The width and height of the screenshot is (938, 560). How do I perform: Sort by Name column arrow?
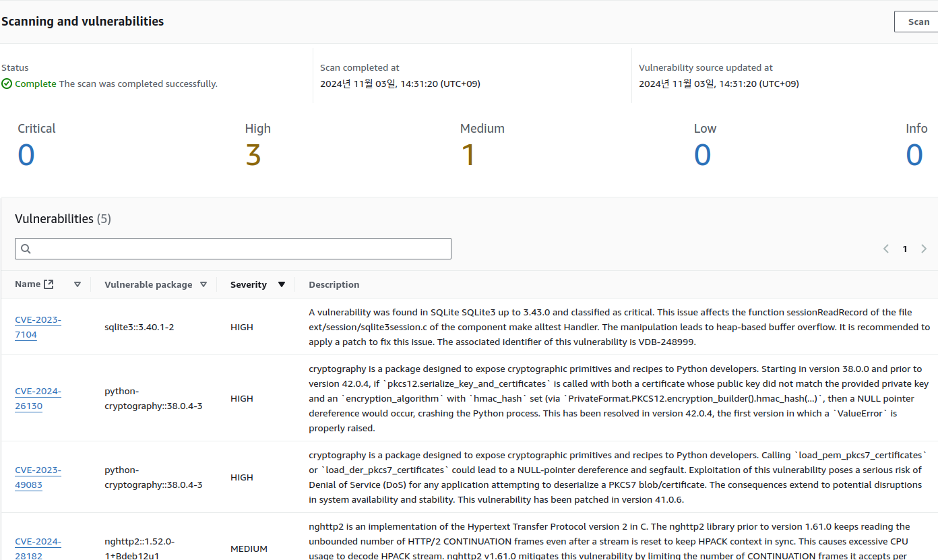pyautogui.click(x=77, y=284)
